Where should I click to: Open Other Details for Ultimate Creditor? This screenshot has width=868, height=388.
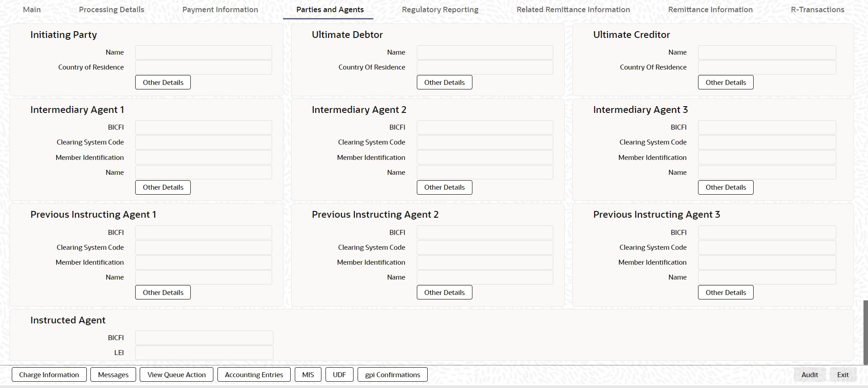coord(726,82)
